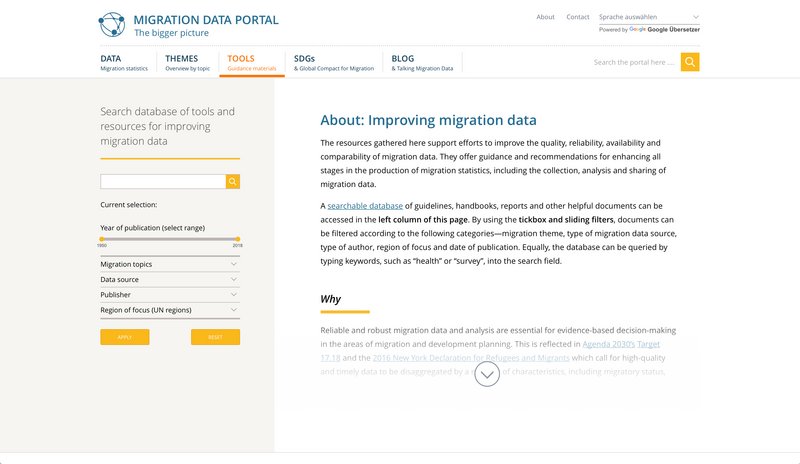
Task: Click The bigger picture tagline
Action: [x=171, y=33]
